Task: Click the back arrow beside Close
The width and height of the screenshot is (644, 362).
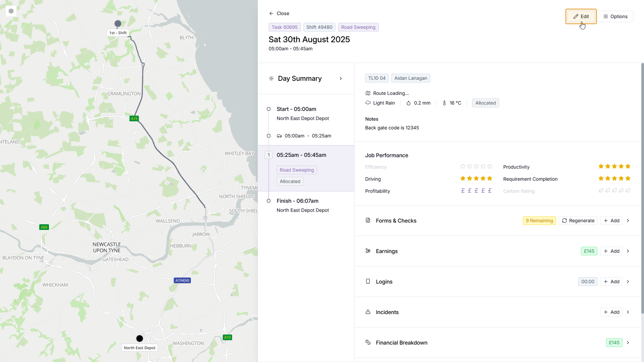Action: (271, 13)
